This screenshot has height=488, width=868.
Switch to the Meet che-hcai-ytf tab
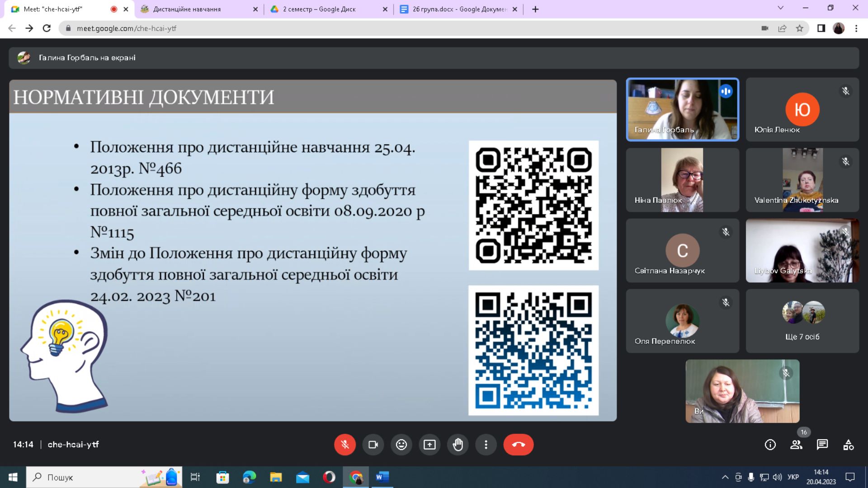click(70, 9)
